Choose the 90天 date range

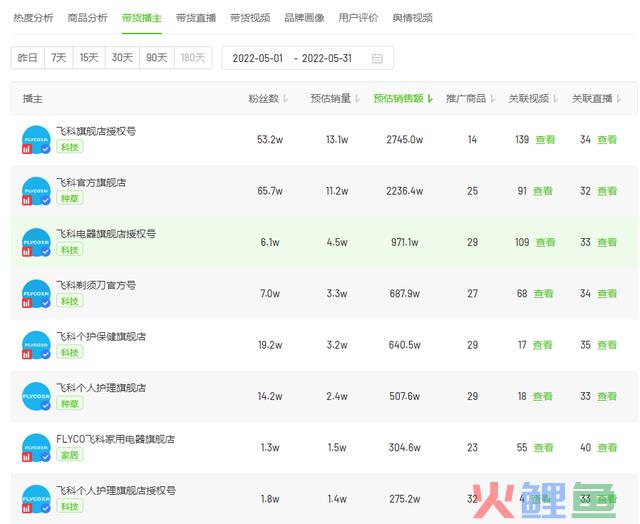coord(157,58)
